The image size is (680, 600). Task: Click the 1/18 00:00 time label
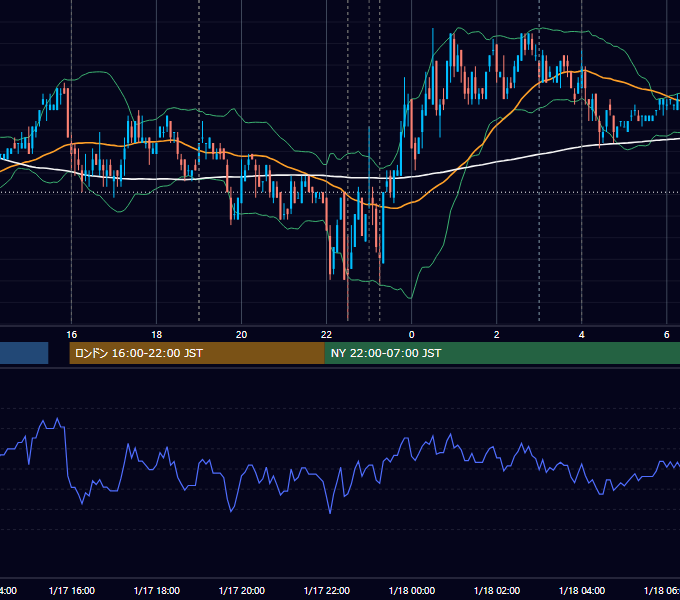[x=412, y=590]
